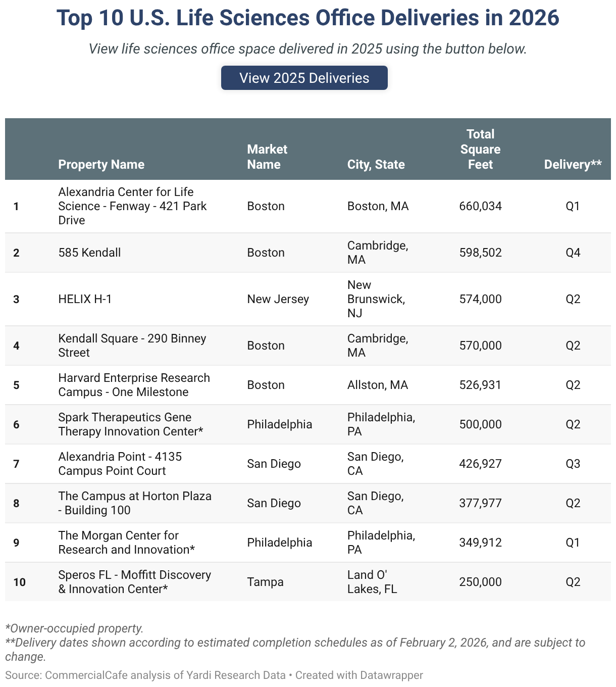Sort by the City, State column header
Screen dimensions: 616x687
tap(376, 164)
